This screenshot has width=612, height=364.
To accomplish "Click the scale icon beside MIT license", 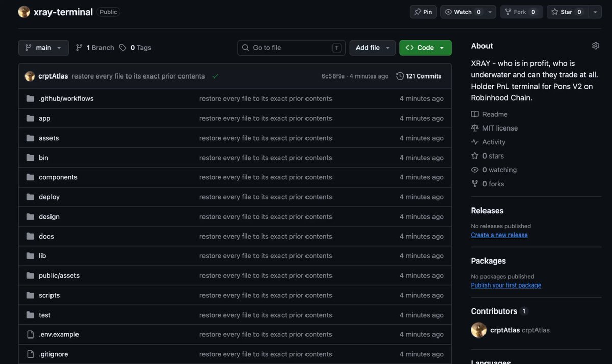I will [x=475, y=128].
